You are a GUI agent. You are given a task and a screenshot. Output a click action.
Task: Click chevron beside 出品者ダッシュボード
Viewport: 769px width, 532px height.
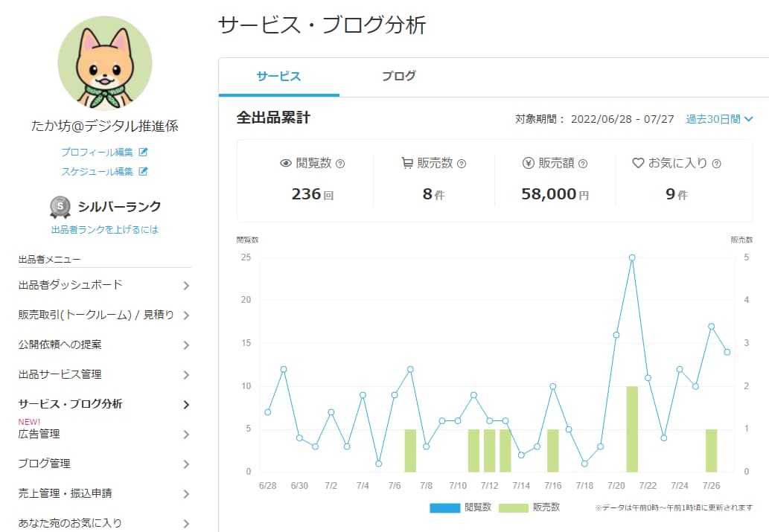[186, 286]
